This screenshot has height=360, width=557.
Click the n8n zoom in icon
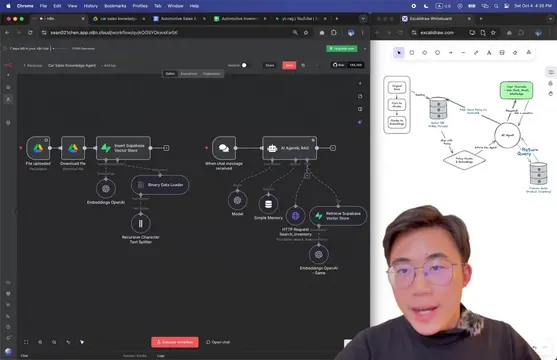(x=40, y=342)
